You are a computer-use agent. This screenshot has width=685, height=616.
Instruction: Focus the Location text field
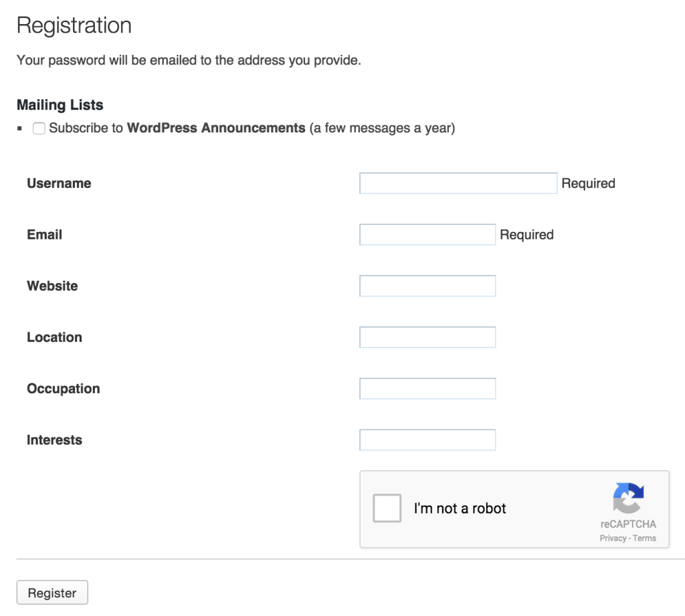(x=427, y=337)
